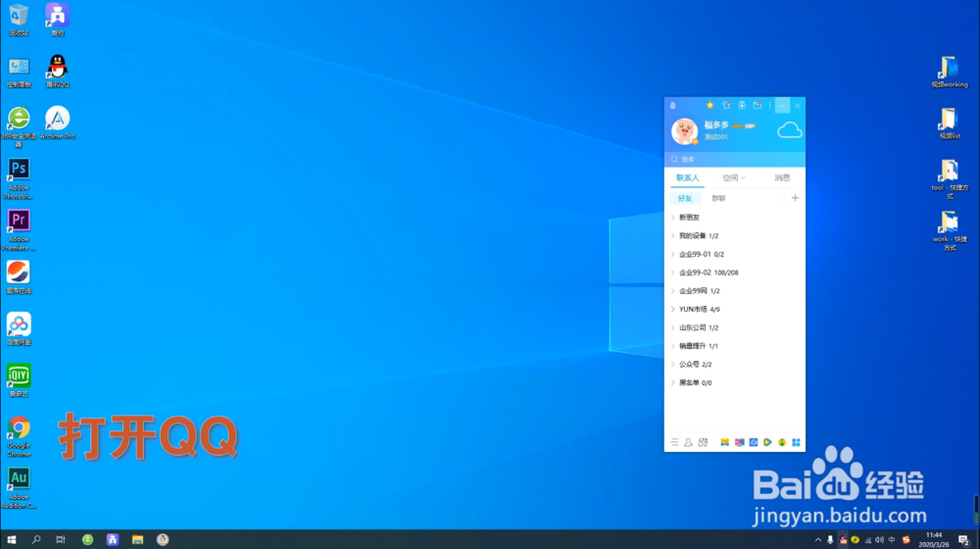
Task: Click the medal icon in QQ header
Action: coord(742,106)
